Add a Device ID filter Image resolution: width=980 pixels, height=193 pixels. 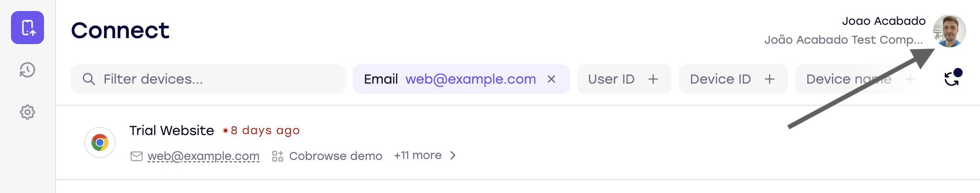point(769,79)
